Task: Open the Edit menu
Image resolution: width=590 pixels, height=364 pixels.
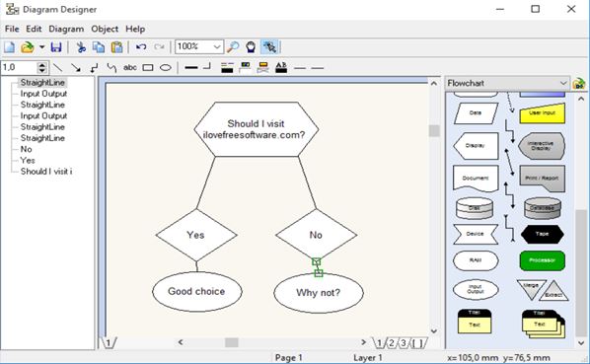Action: click(x=34, y=29)
